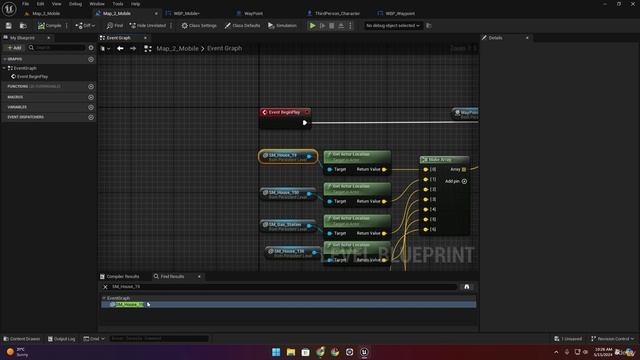Open the Windows Start menu
The height and width of the screenshot is (360, 640).
[x=276, y=352]
